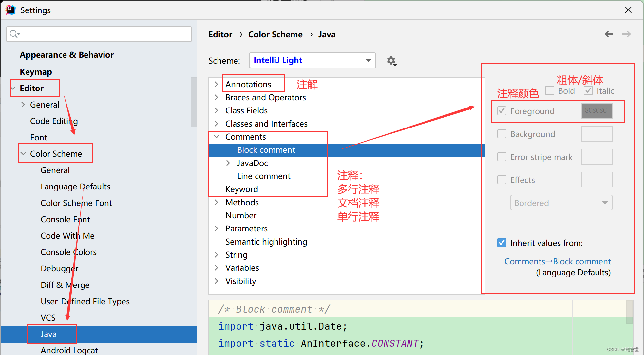644x355 pixels.
Task: Open the Effects color swatch
Action: 597,180
